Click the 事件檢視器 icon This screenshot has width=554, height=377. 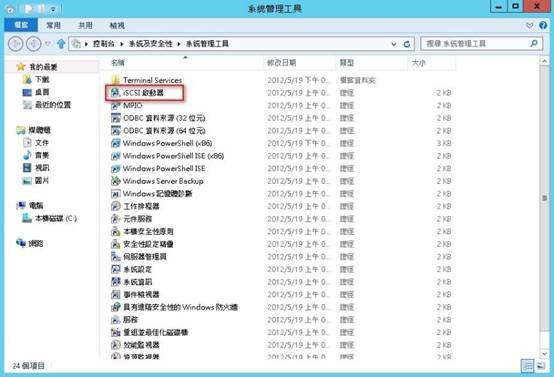pos(116,294)
